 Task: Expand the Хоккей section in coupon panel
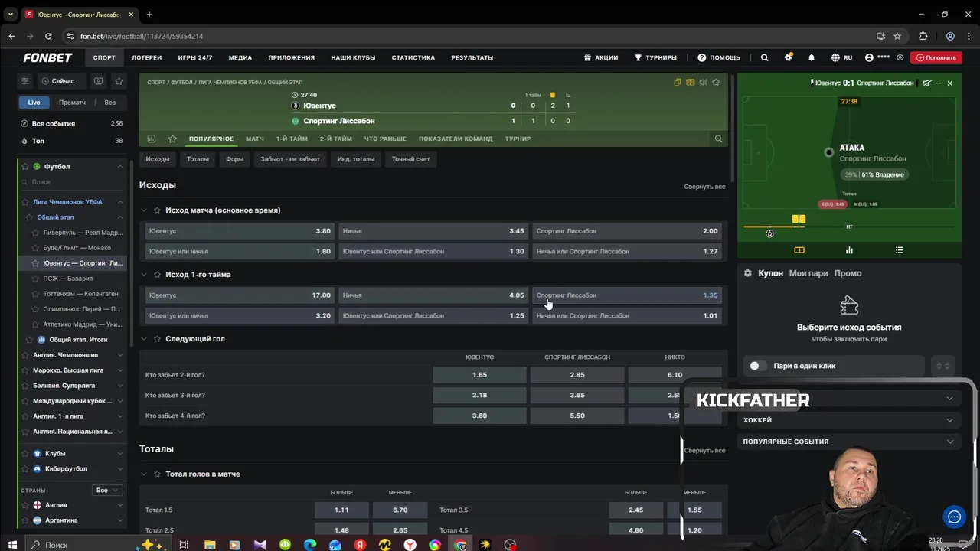[x=849, y=420]
